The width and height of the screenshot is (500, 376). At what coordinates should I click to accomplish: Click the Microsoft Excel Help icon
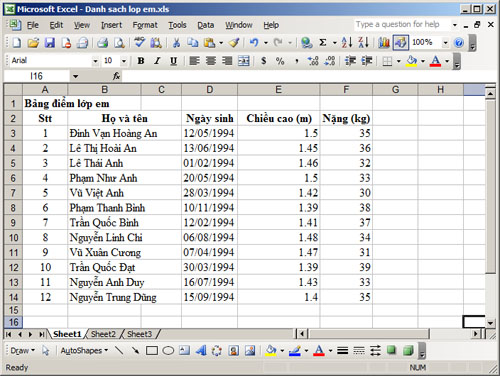pos(459,43)
